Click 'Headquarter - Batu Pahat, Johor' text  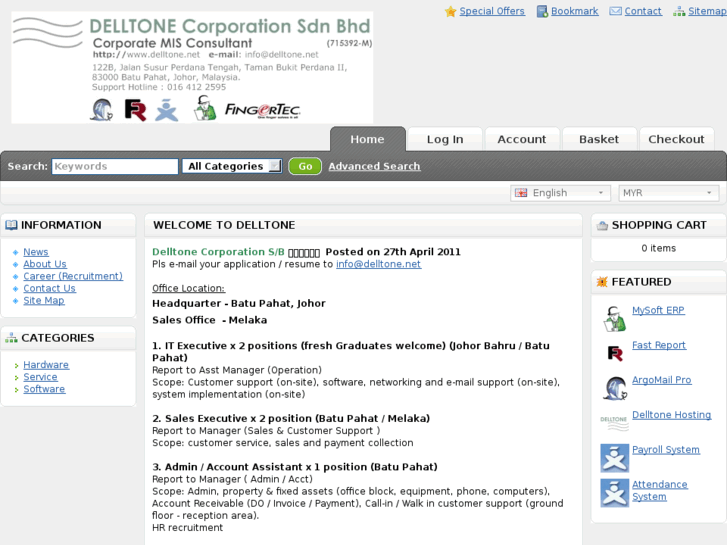click(239, 303)
